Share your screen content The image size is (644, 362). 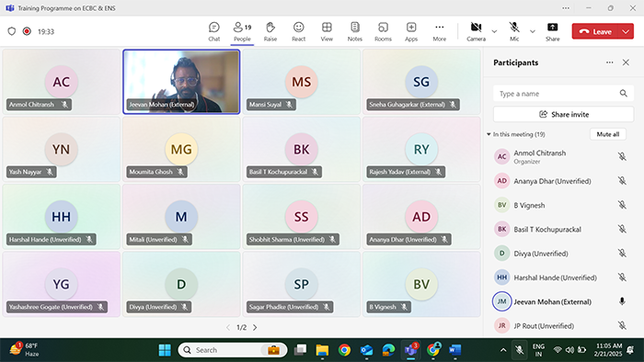point(552,31)
